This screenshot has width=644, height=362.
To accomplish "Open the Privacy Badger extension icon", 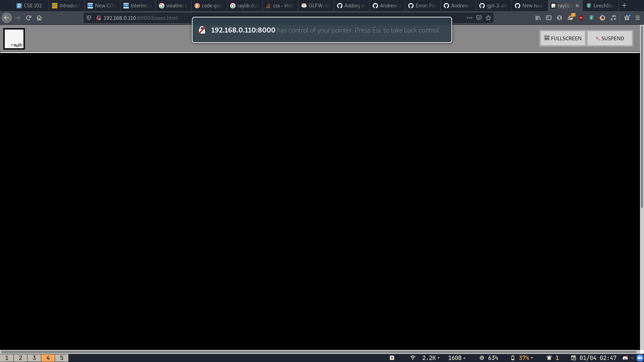I will point(570,18).
